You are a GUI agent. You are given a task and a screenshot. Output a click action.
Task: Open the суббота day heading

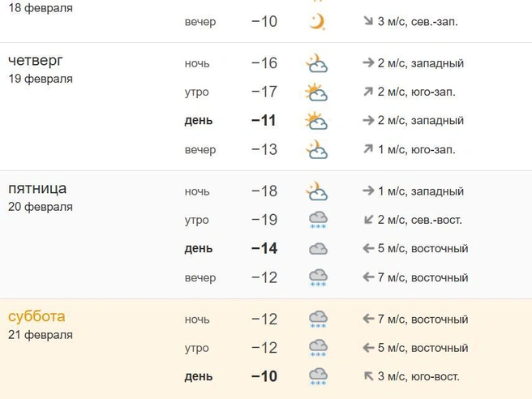(36, 316)
